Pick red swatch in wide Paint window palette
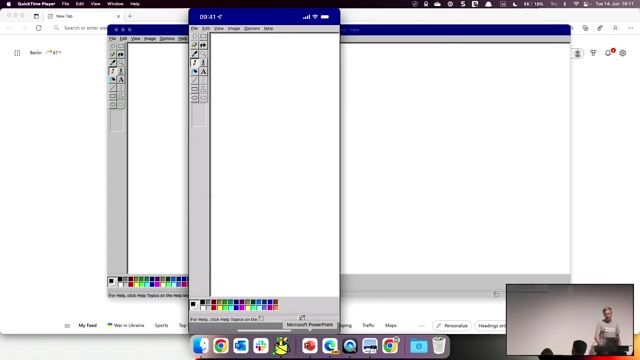This screenshot has width=640, height=360. click(131, 284)
